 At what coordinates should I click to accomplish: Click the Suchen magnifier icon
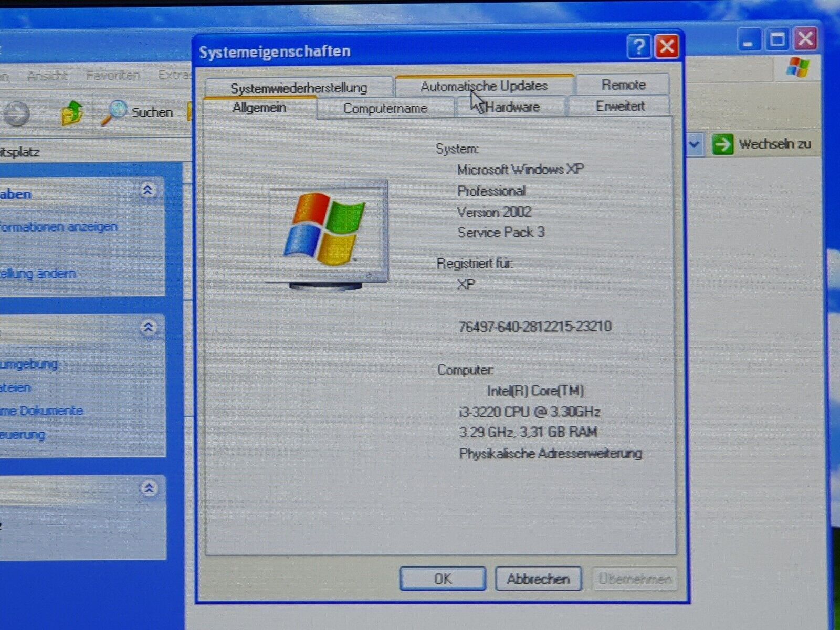point(114,112)
